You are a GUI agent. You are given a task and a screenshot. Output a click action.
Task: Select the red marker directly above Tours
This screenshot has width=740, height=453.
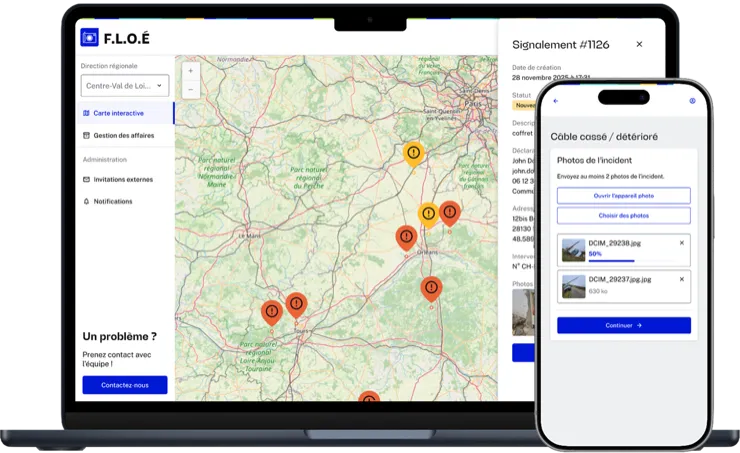[296, 305]
